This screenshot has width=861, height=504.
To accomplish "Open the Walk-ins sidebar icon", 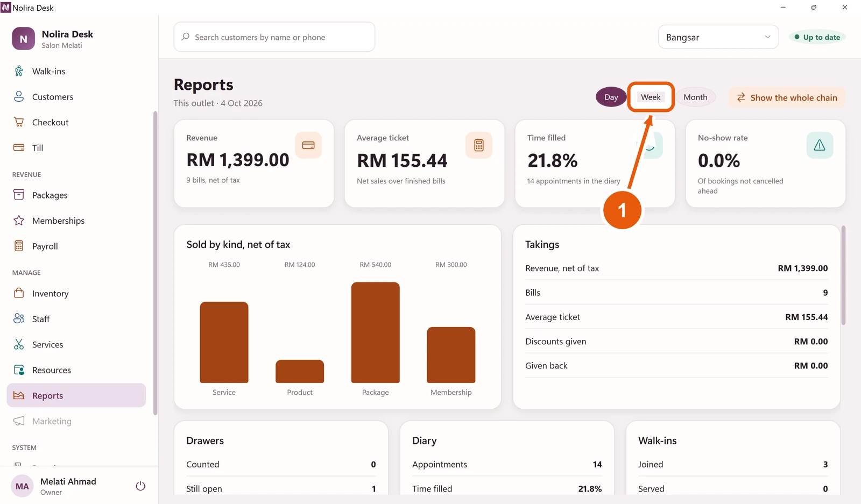I will click(x=19, y=71).
